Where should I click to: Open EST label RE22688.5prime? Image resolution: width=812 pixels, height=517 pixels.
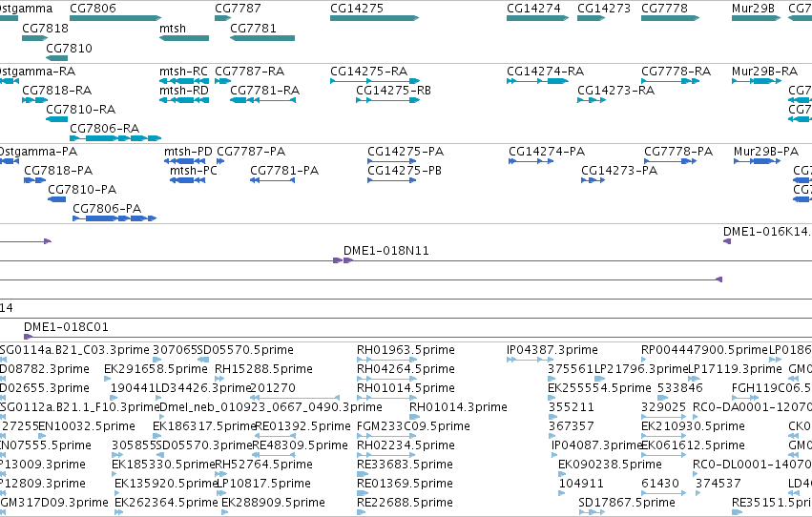pos(405,503)
